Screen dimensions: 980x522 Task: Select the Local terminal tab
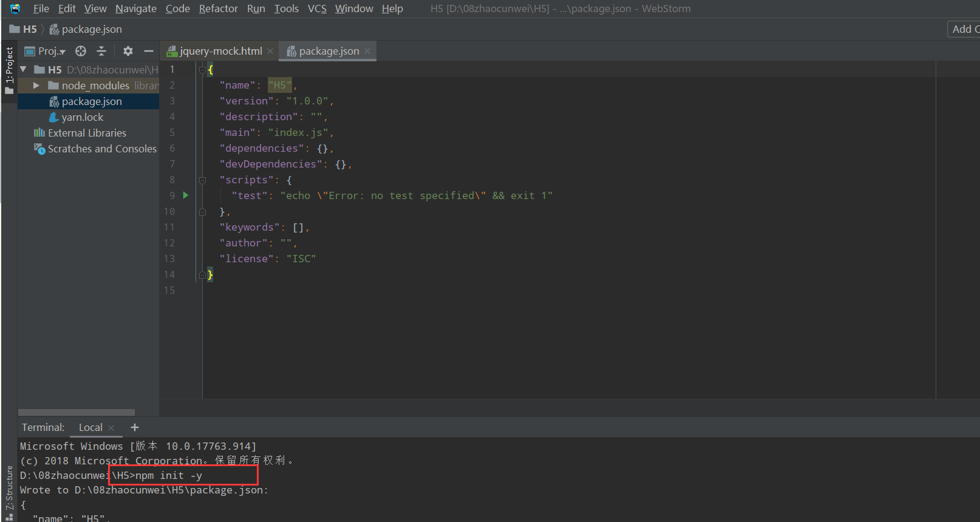pyautogui.click(x=90, y=427)
